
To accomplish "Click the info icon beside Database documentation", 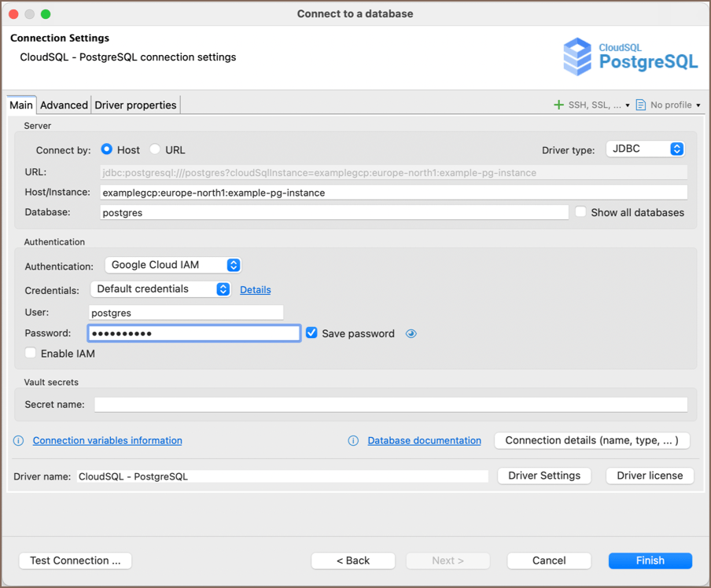I will [353, 440].
